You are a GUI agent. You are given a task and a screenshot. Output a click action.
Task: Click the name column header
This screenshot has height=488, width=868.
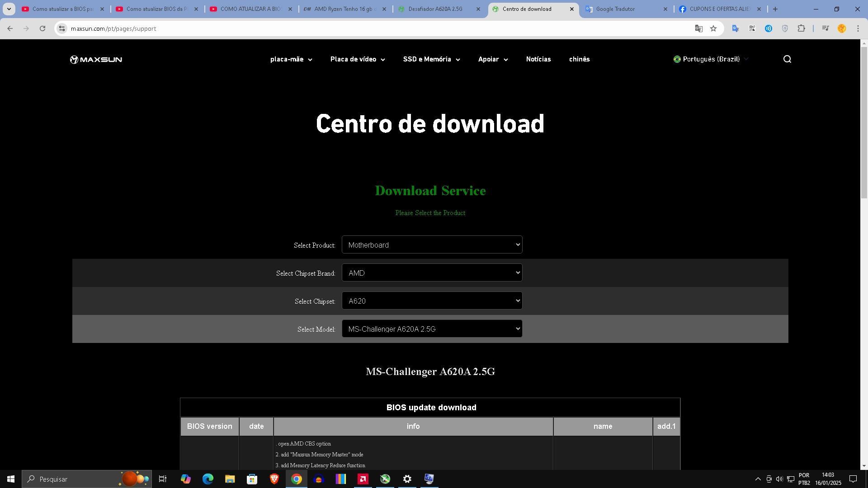(x=603, y=427)
